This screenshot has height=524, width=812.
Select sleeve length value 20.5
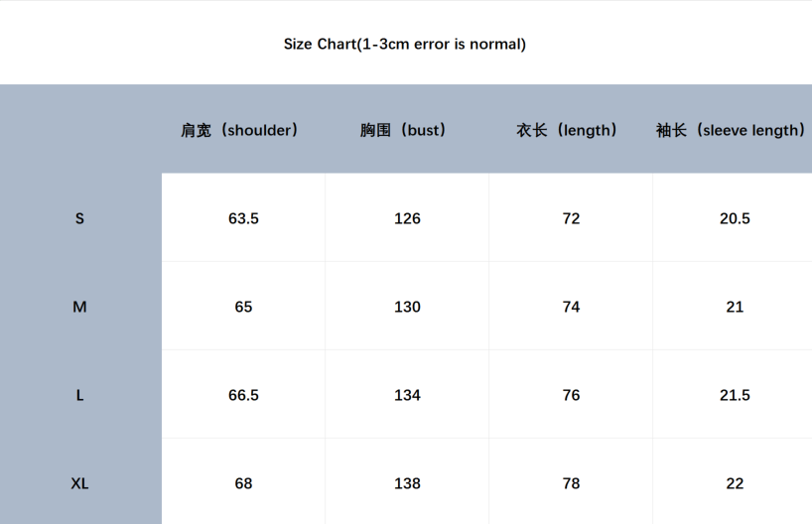pyautogui.click(x=735, y=218)
